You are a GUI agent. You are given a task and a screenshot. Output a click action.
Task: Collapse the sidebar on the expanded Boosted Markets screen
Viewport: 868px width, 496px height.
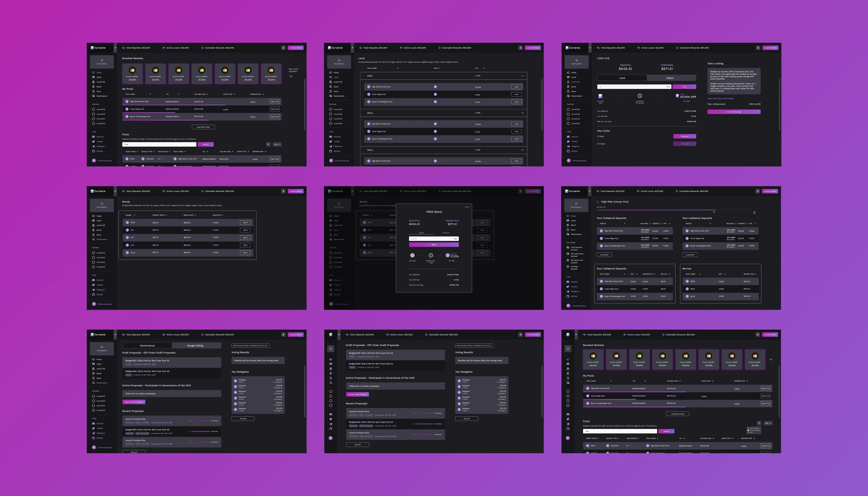point(115,48)
